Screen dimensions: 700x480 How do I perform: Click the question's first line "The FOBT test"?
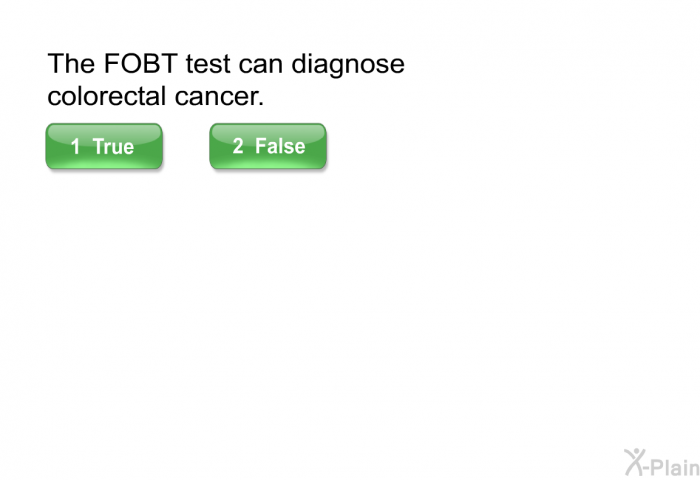(139, 63)
